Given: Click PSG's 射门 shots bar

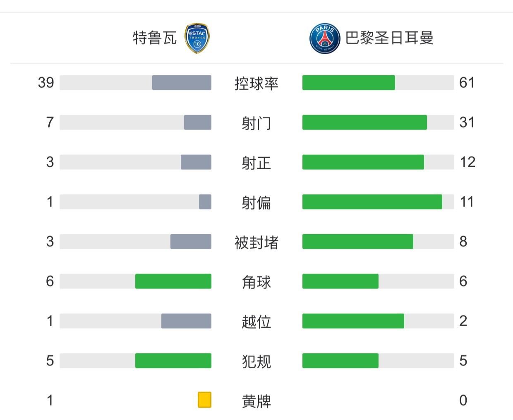Looking at the screenshot, I should [x=364, y=122].
